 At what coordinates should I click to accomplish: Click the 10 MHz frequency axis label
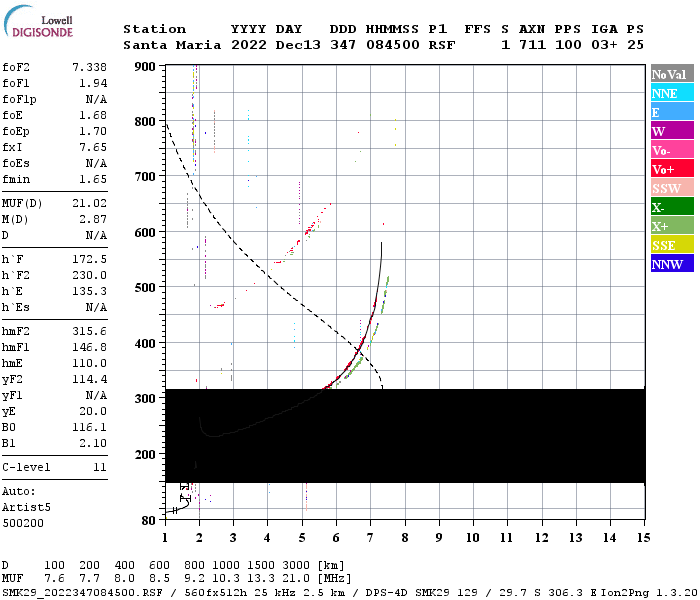pos(472,538)
